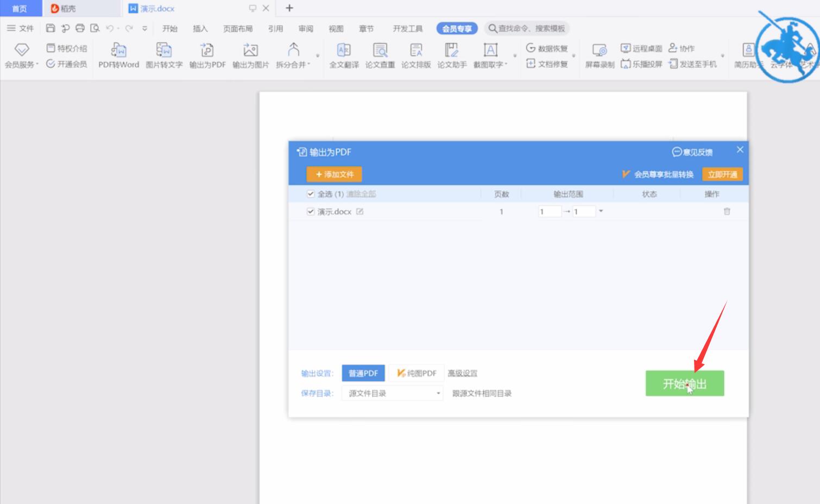This screenshot has width=820, height=504.
Task: Open 发送至手机 send to phone
Action: [x=692, y=64]
